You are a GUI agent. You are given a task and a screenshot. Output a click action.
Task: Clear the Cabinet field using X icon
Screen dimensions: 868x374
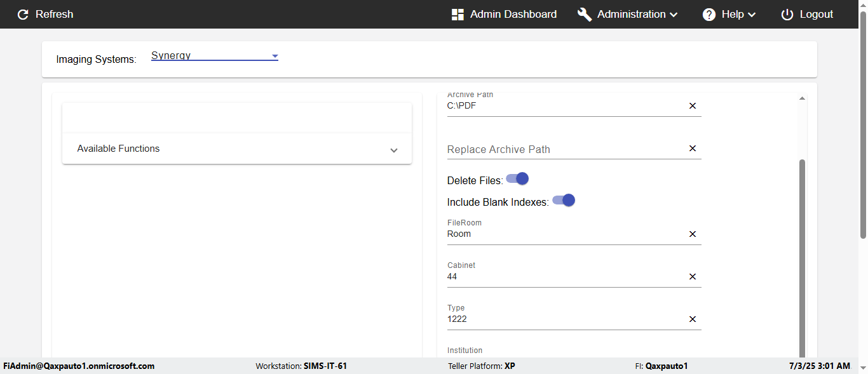tap(693, 277)
